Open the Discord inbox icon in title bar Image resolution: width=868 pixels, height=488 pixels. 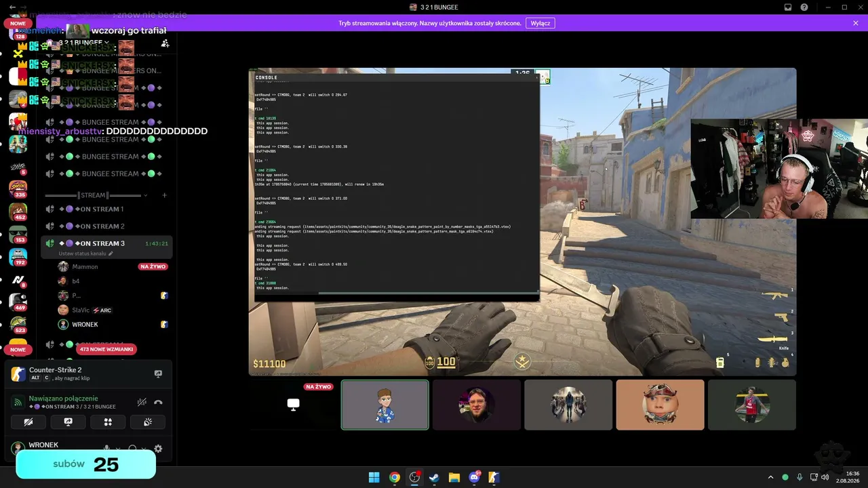click(788, 7)
